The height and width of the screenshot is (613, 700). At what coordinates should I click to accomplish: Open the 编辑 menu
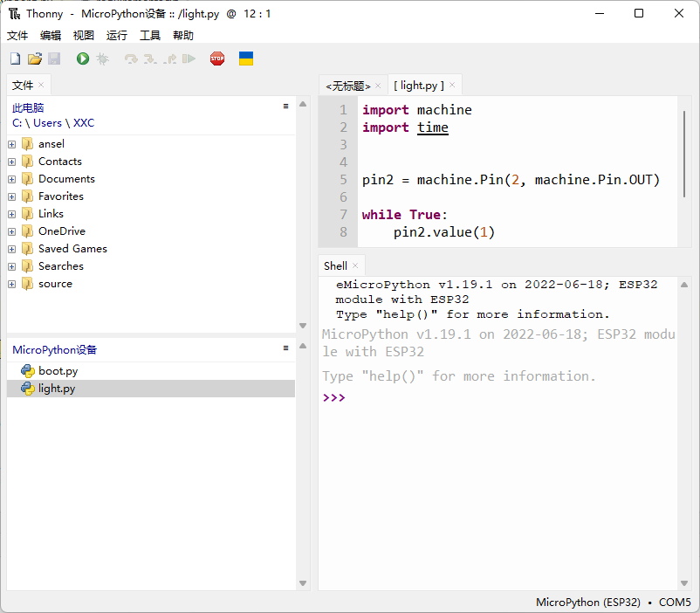[51, 35]
